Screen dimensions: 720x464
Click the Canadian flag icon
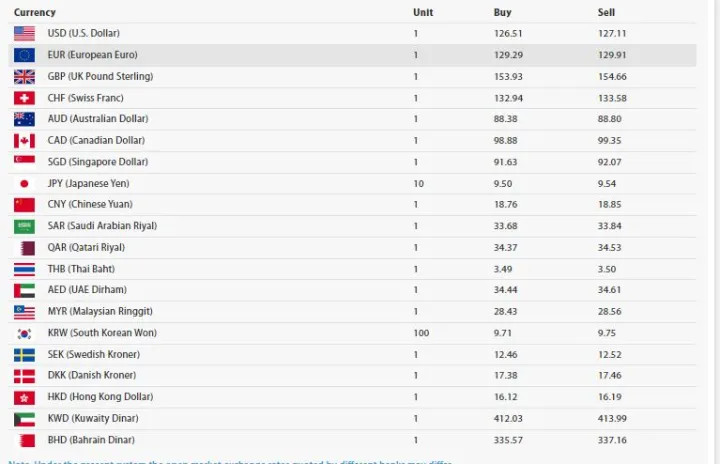tap(24, 141)
